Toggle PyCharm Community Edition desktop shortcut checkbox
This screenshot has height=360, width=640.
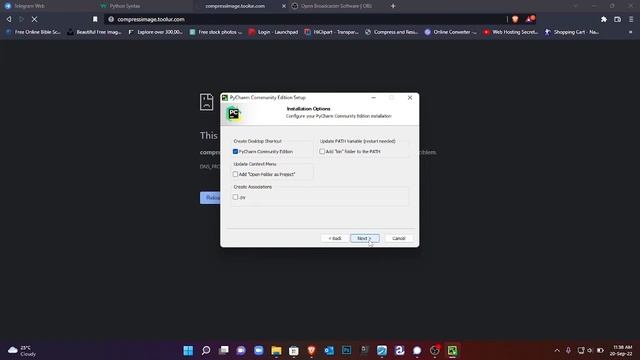(236, 151)
